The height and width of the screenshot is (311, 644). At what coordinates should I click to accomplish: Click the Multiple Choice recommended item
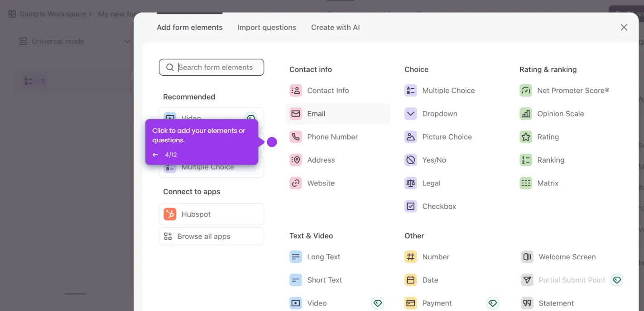pos(211,167)
